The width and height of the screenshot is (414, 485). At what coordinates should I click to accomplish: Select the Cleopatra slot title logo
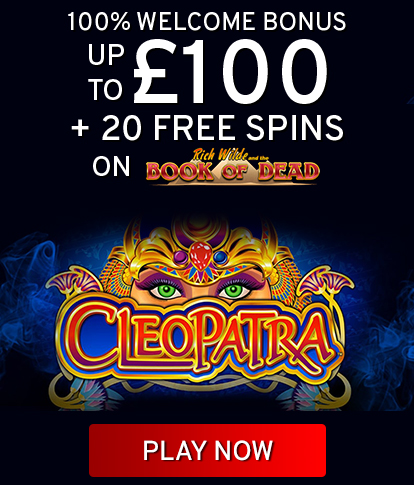[200, 338]
